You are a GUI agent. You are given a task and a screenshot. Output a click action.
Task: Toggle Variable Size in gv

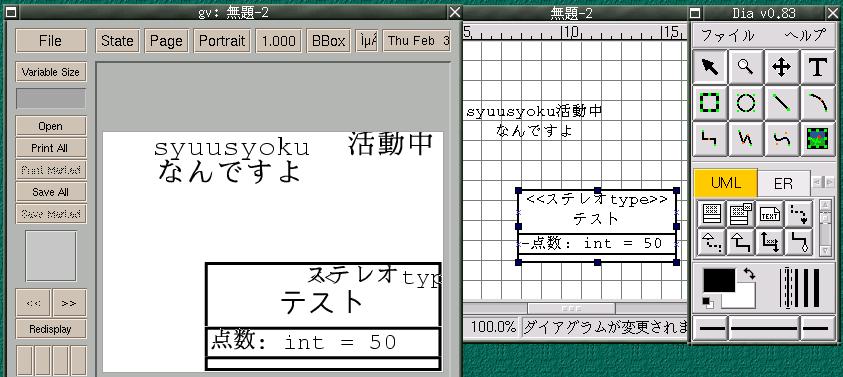(51, 72)
